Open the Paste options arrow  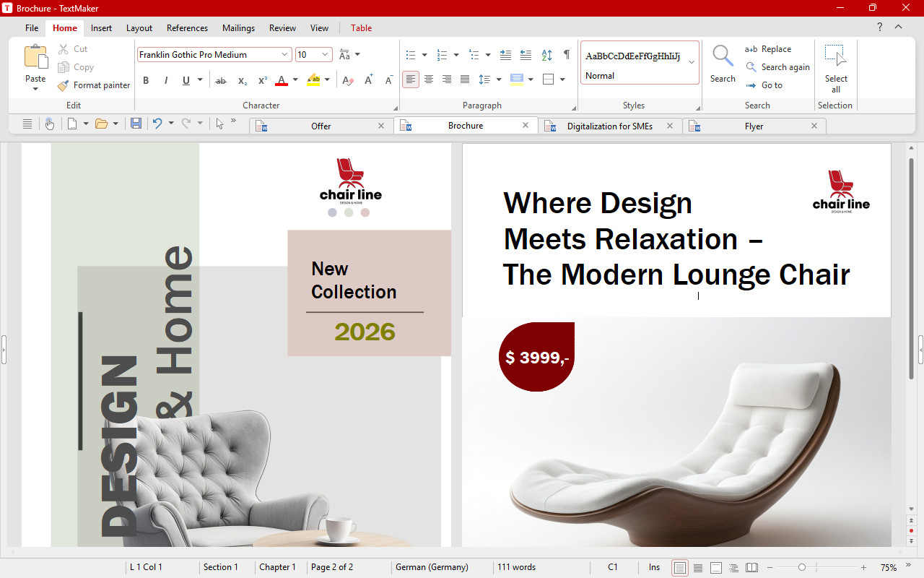pyautogui.click(x=35, y=89)
